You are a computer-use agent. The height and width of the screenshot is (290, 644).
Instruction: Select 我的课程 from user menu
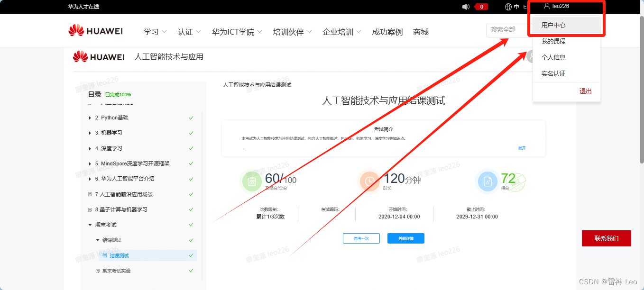coord(567,41)
